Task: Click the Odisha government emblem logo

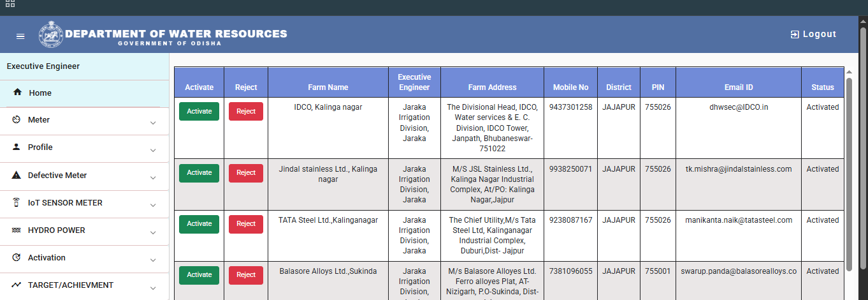Action: tap(51, 35)
